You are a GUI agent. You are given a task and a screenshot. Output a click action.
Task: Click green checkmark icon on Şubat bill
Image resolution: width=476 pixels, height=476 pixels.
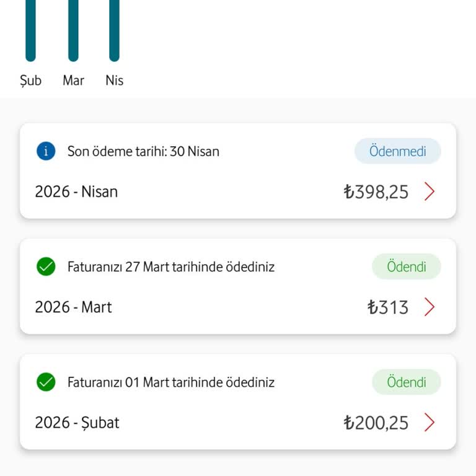pos(46,382)
